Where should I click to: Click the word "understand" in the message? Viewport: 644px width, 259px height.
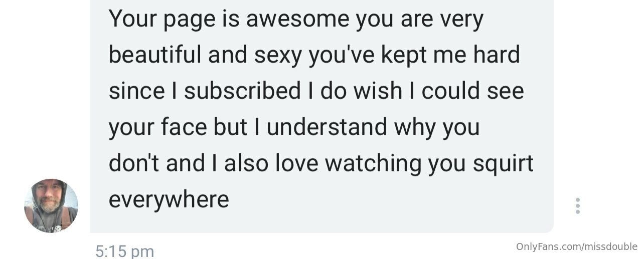click(x=327, y=127)
